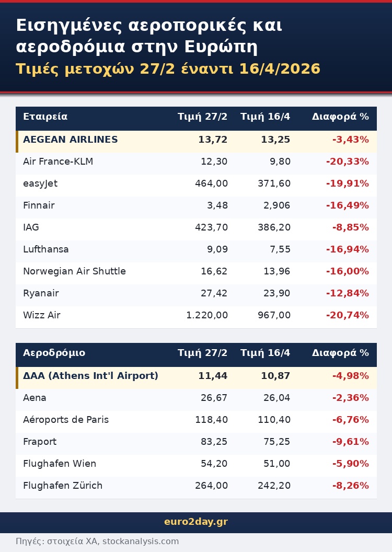Select the Aéroports de Paris row
392x552 pixels.
[66, 420]
